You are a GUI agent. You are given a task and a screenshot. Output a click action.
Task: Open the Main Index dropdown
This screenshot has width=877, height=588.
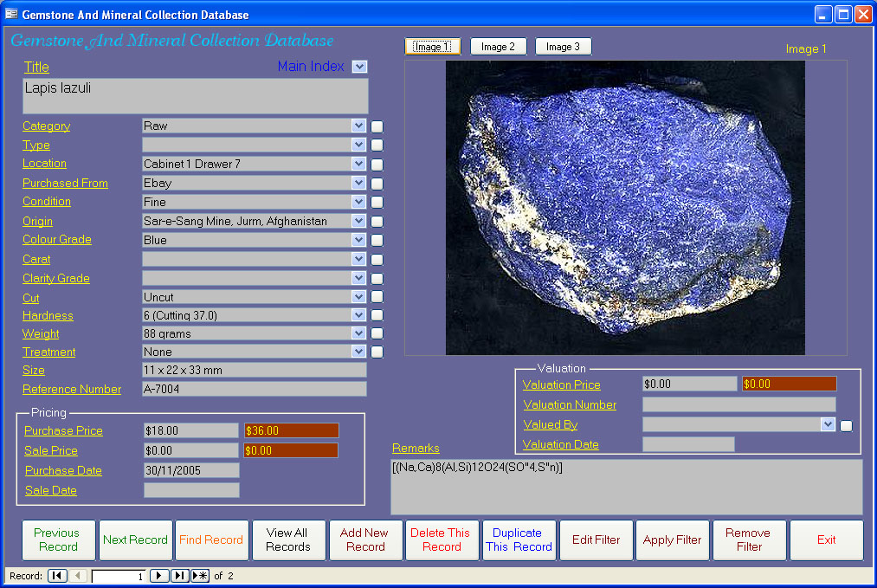tap(359, 67)
